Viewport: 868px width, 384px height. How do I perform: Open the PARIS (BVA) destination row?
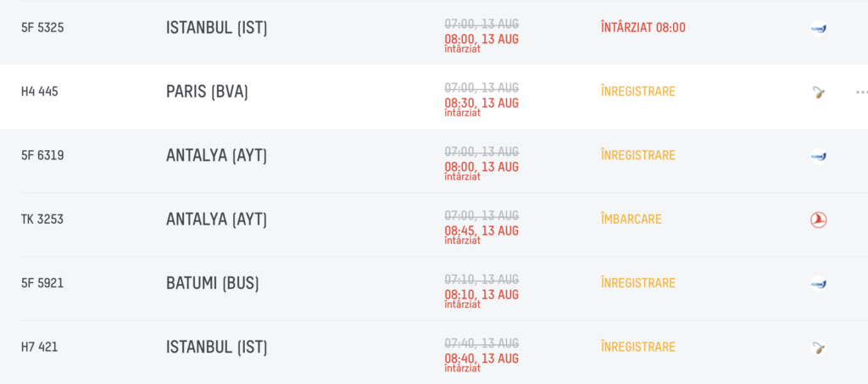click(x=434, y=97)
